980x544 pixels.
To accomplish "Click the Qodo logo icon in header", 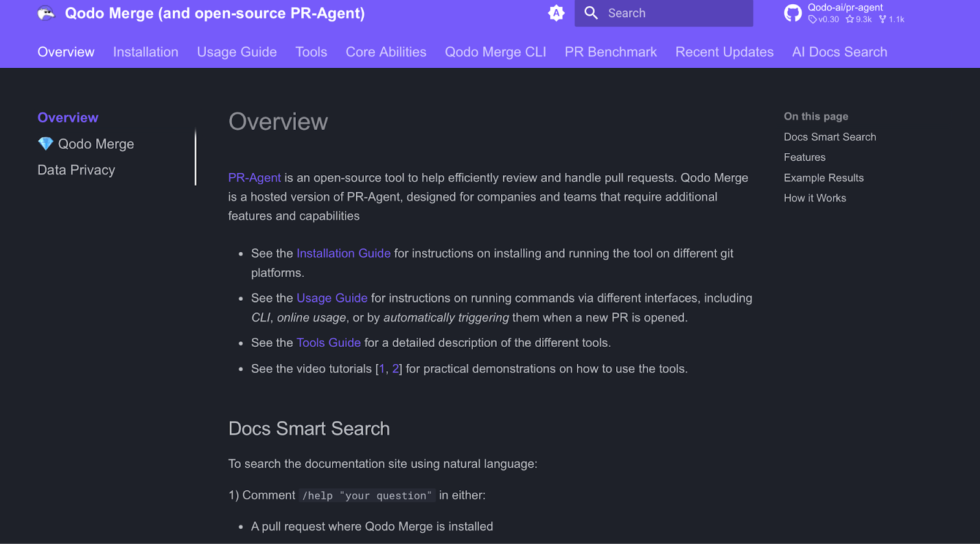I will coord(46,13).
